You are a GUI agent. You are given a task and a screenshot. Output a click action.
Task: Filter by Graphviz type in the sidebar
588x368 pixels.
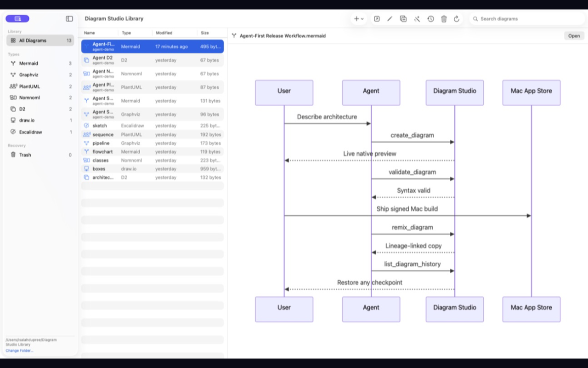tap(40, 75)
